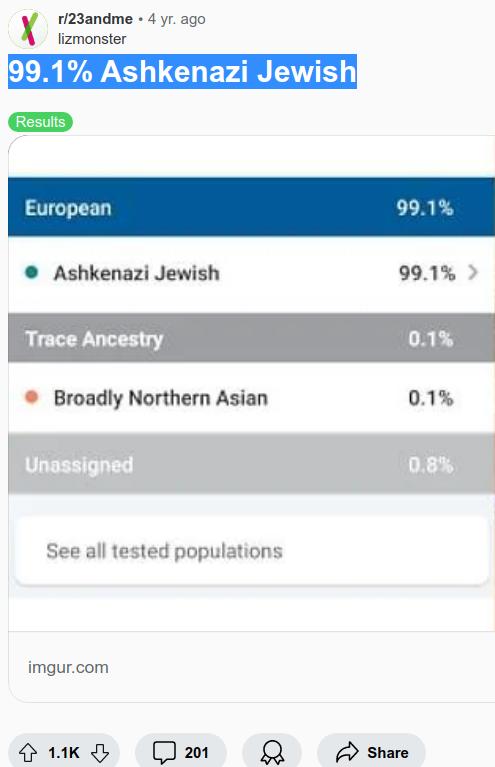Click the Unassigned 0.8% row

(251, 464)
